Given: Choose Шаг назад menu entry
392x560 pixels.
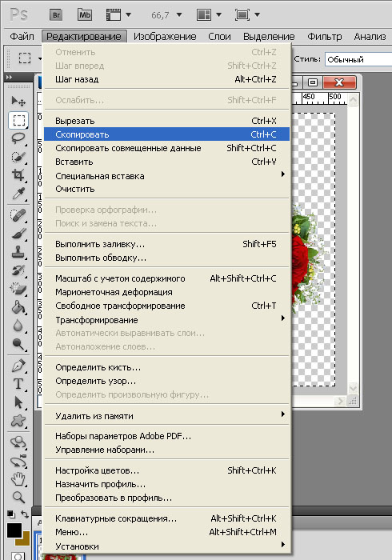Looking at the screenshot, I should (x=166, y=79).
